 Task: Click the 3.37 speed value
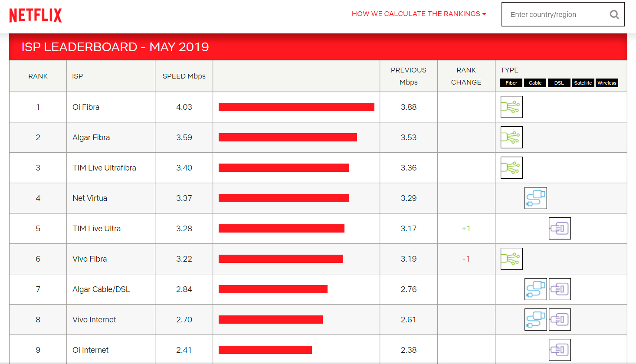(x=184, y=198)
